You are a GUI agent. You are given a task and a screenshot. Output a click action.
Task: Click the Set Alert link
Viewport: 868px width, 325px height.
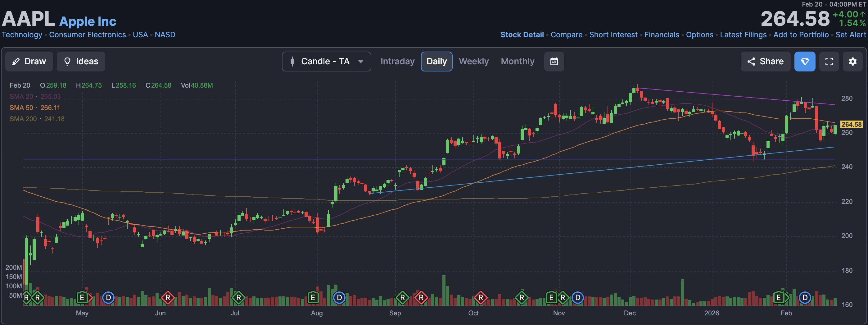(851, 35)
